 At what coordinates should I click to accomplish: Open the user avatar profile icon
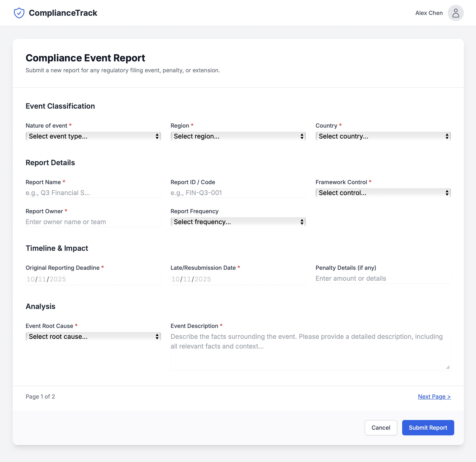point(456,13)
